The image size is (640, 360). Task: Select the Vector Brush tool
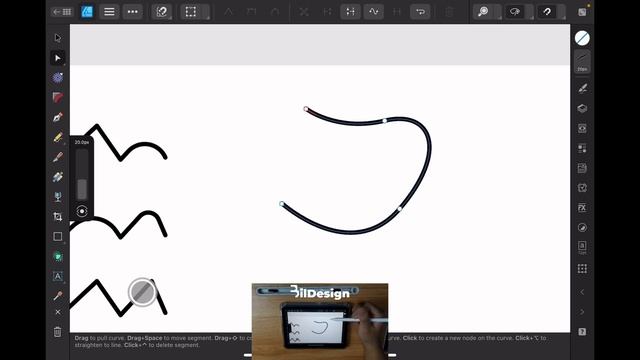(58, 157)
